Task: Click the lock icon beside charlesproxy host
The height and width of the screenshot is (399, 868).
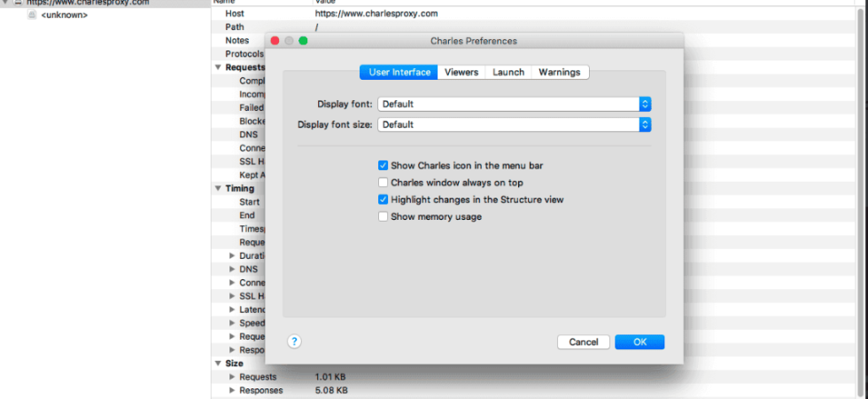Action: pyautogui.click(x=17, y=2)
